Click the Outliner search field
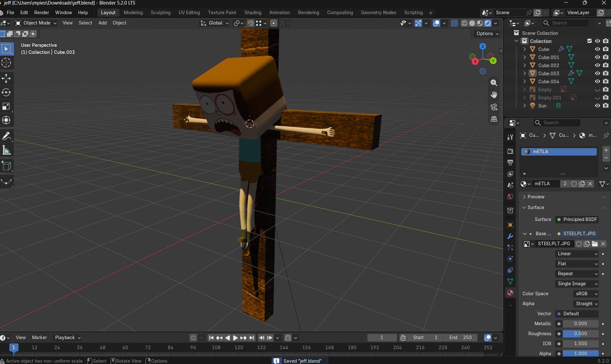Image resolution: width=611 pixels, height=364 pixels. click(565, 23)
